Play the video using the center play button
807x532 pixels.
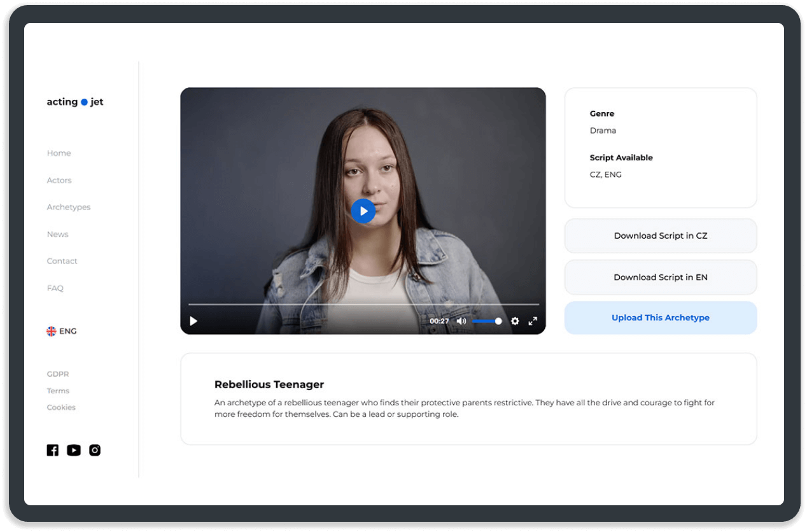363,211
